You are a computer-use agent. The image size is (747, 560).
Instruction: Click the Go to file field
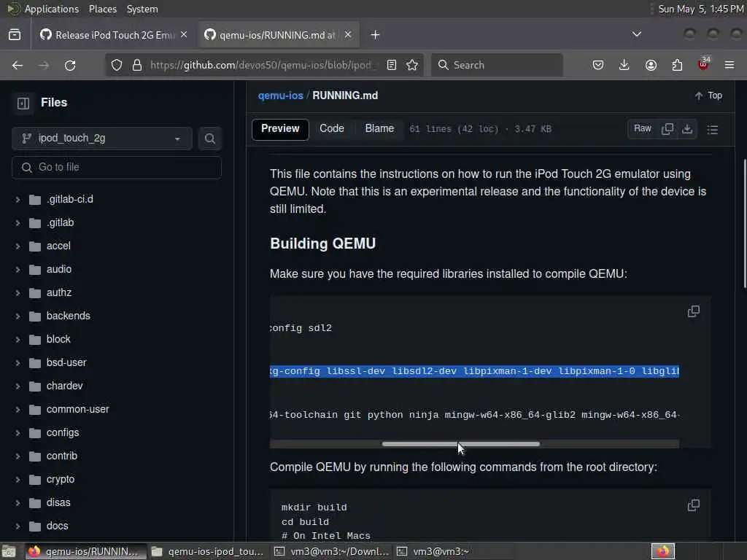pyautogui.click(x=116, y=168)
